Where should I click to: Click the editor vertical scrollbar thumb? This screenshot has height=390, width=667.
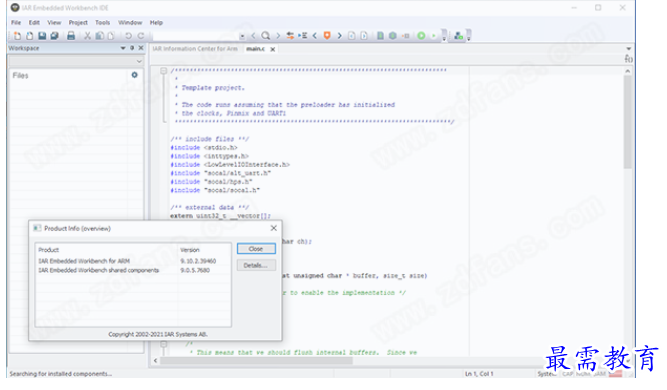coord(627,123)
